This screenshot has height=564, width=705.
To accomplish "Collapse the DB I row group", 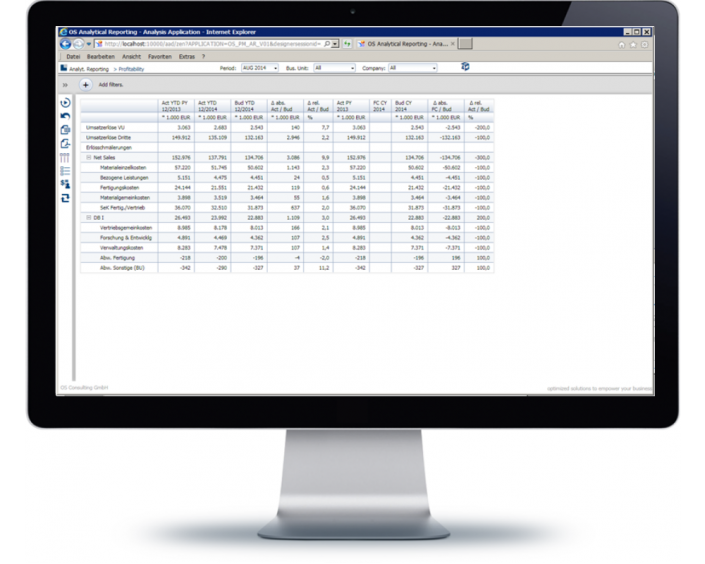I will tap(88, 217).
